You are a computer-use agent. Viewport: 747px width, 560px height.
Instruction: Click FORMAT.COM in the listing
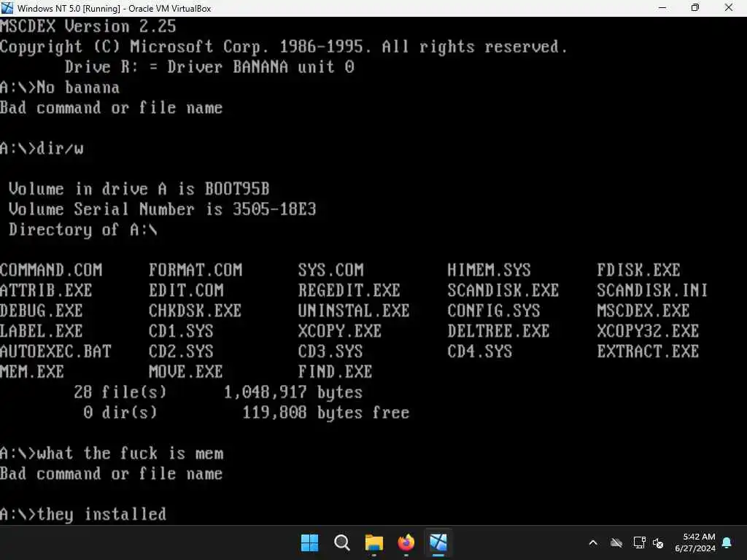tap(196, 270)
